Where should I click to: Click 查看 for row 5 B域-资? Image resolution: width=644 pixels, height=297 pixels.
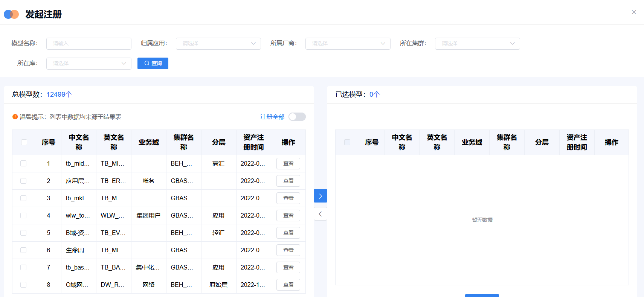(x=288, y=233)
